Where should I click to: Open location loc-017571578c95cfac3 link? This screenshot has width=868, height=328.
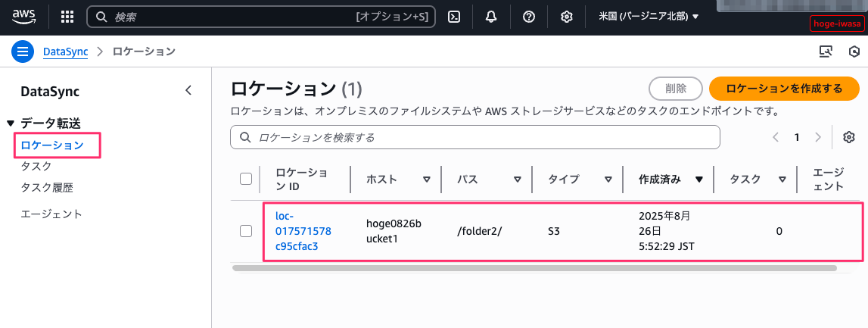tap(303, 231)
